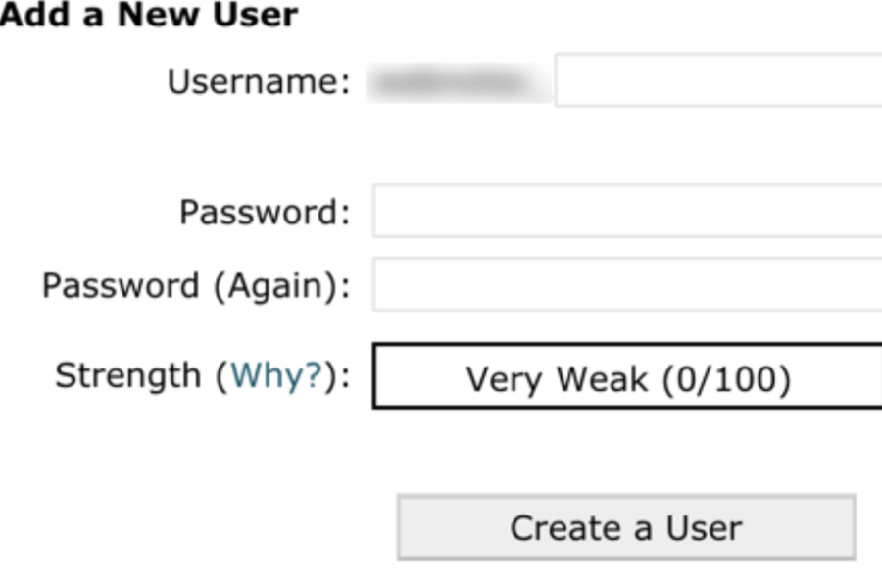Open the "Why?" strength link
882x588 pixels.
pyautogui.click(x=276, y=376)
